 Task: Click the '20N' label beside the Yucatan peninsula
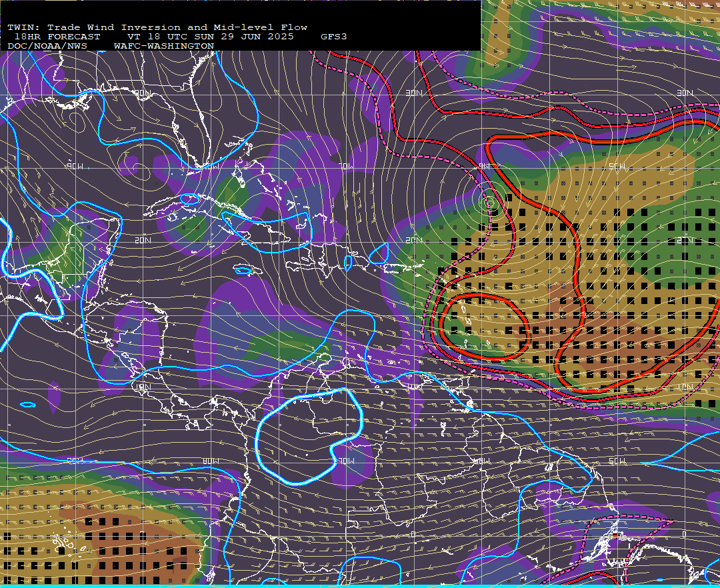click(143, 240)
